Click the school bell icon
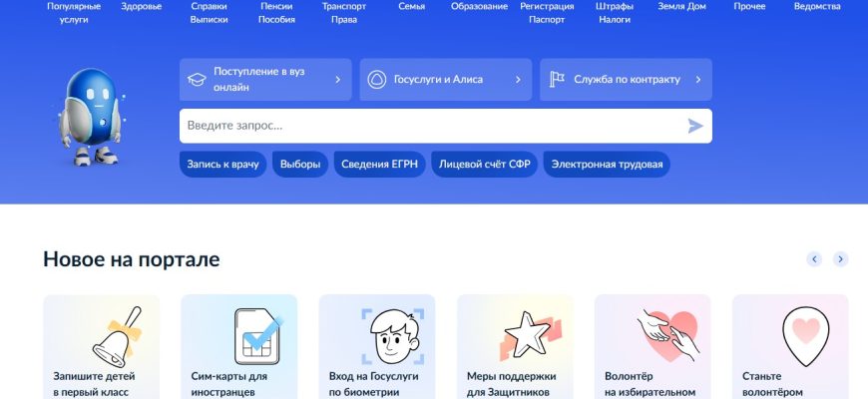 [x=118, y=336]
